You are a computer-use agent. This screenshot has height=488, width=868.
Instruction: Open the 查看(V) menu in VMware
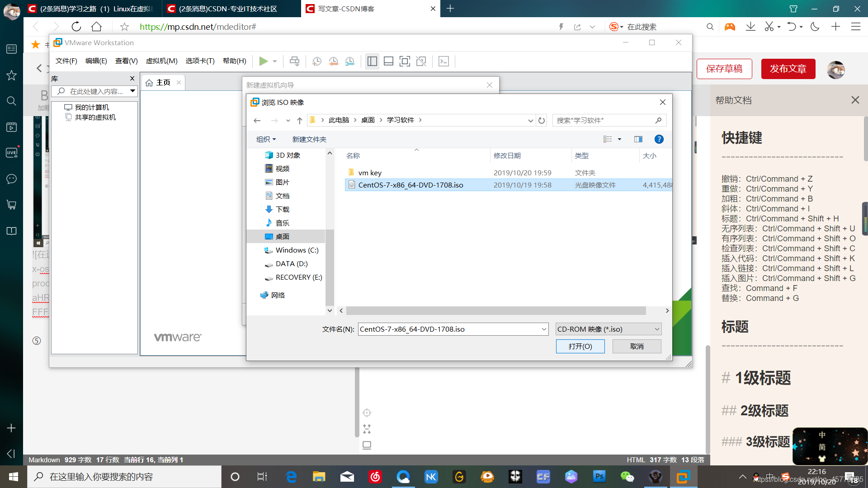127,61
